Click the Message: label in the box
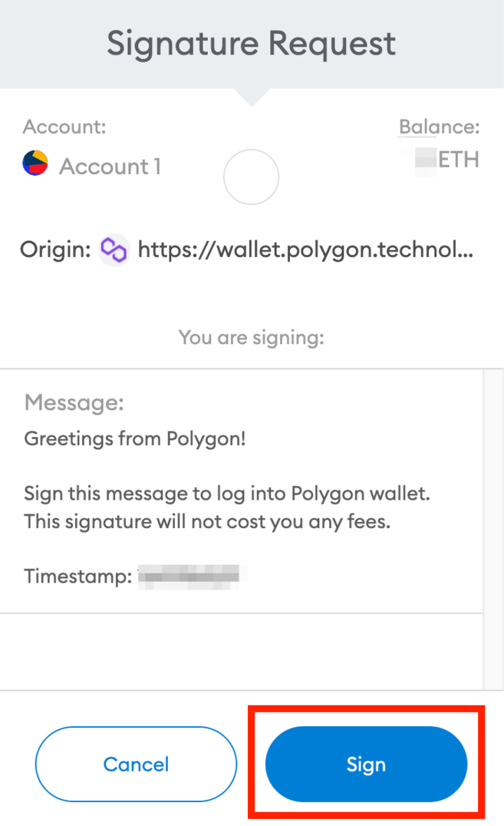504x826 pixels. click(x=74, y=402)
